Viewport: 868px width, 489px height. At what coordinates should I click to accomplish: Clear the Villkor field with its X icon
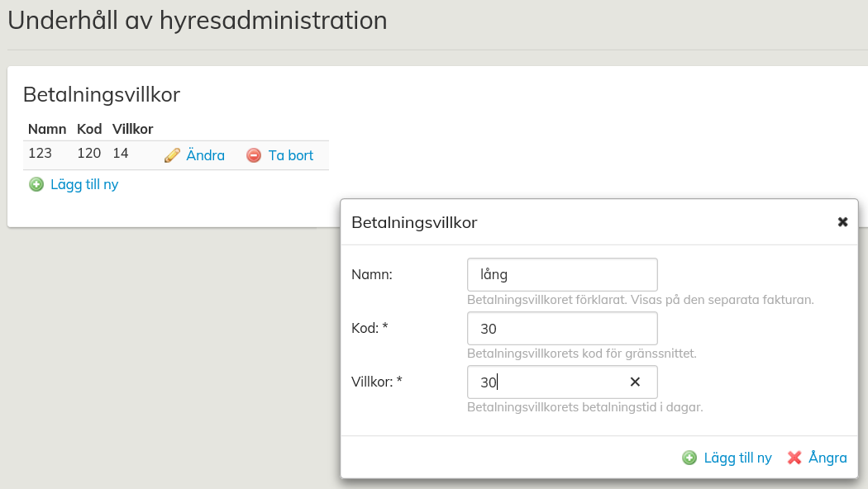pyautogui.click(x=635, y=382)
